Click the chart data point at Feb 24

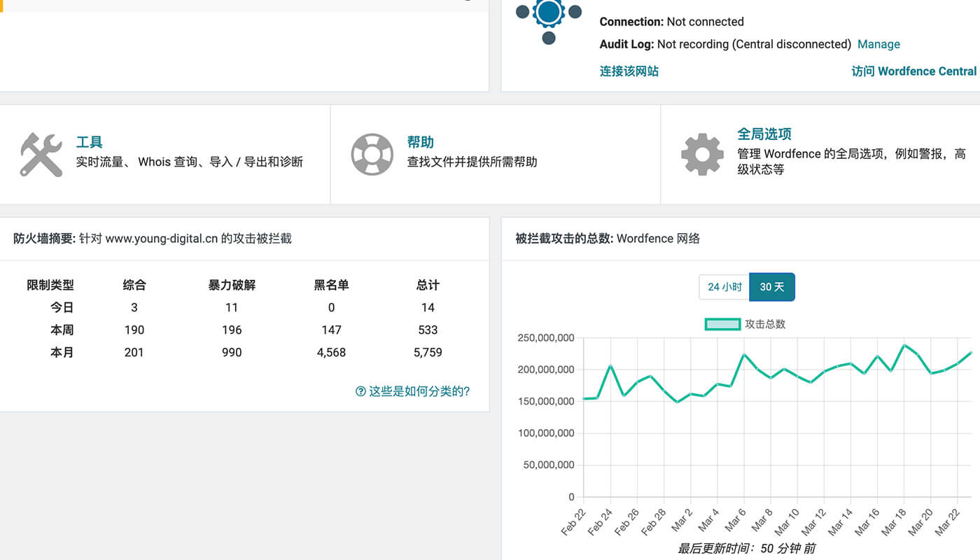(x=610, y=365)
